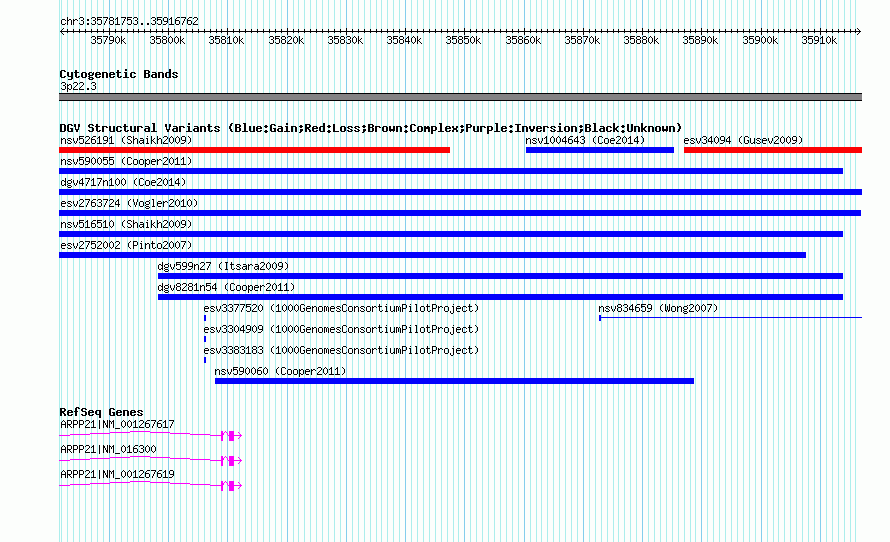The height and width of the screenshot is (542, 890).
Task: Click the thin blue nsv834659 variant line
Action: point(731,318)
